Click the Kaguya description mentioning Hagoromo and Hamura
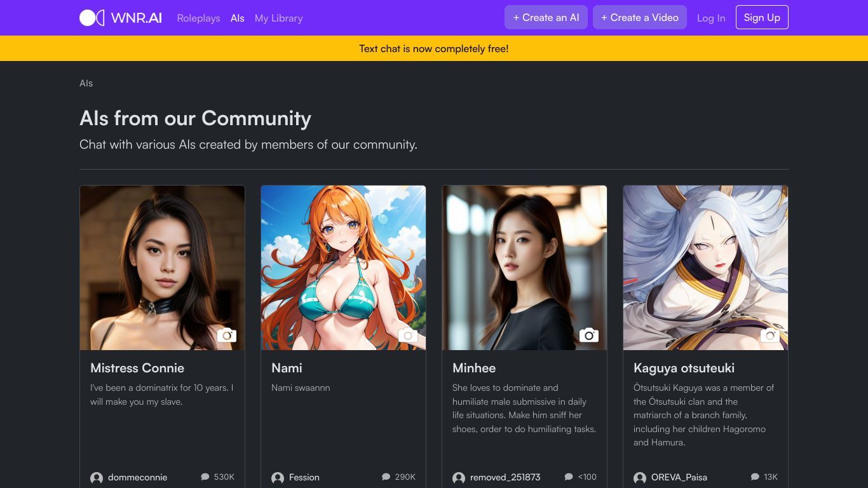868x488 pixels. [705, 415]
